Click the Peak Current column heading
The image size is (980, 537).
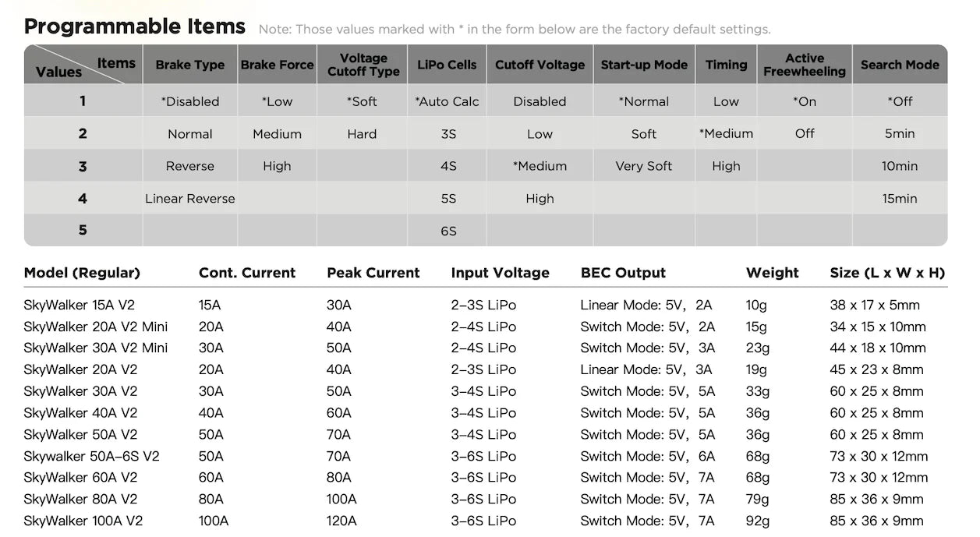pyautogui.click(x=373, y=273)
